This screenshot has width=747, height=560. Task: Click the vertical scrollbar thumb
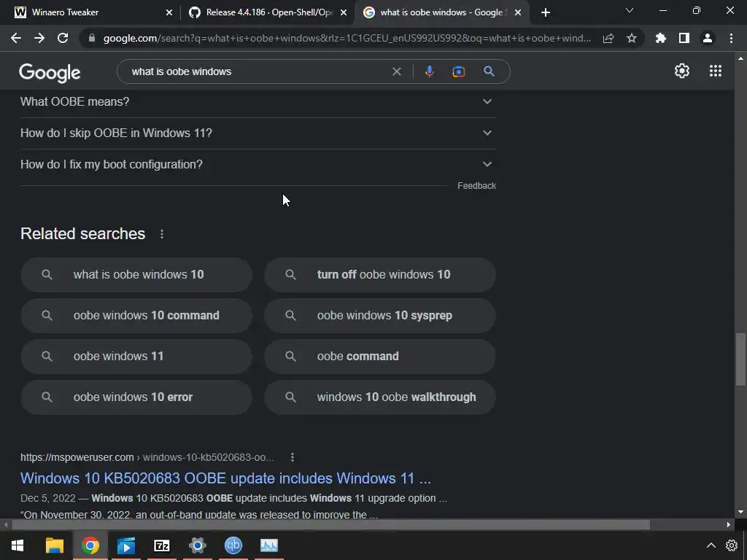[x=740, y=359]
